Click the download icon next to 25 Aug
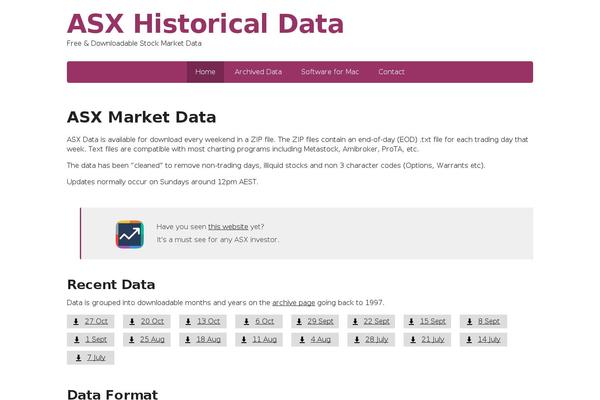600x400 pixels. click(x=132, y=340)
